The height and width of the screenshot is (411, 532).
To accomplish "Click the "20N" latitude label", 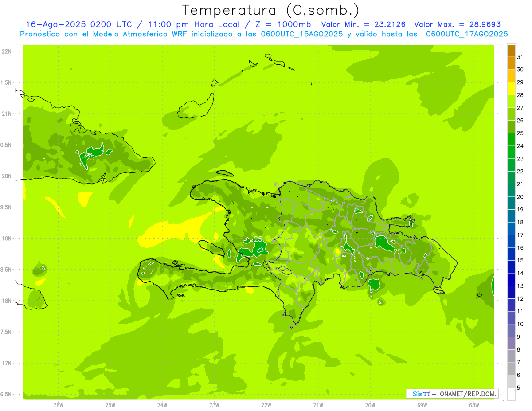I will tap(8, 176).
